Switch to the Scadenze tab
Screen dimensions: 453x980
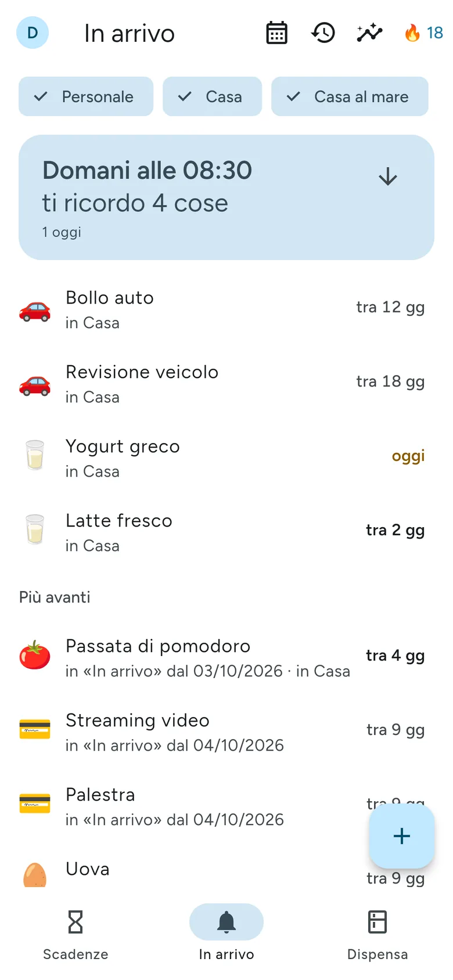[x=75, y=935]
